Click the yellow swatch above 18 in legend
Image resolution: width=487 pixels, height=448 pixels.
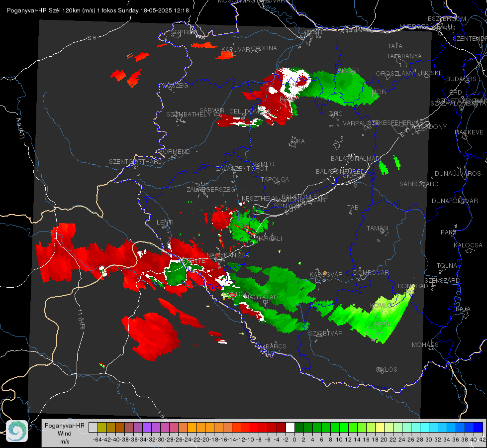[x=380, y=427]
